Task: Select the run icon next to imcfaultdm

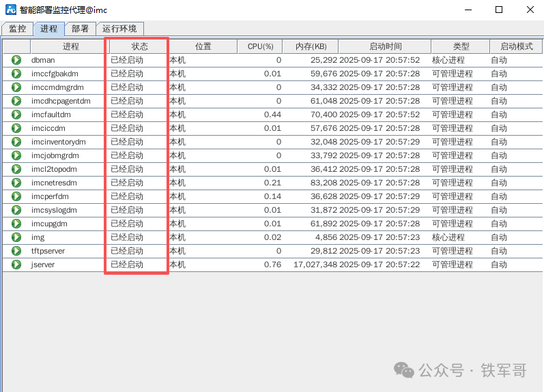Action: 16,115
